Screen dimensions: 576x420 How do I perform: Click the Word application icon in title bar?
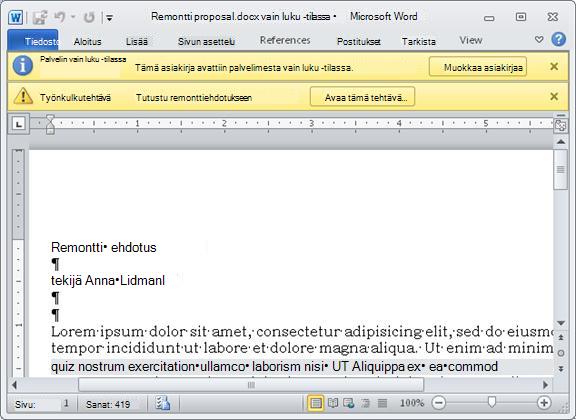click(15, 17)
